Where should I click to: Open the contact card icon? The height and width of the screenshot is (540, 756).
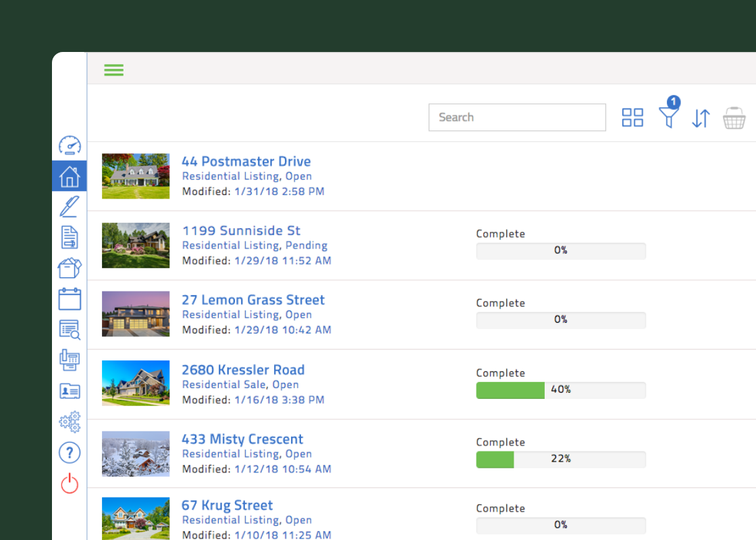[x=70, y=391]
